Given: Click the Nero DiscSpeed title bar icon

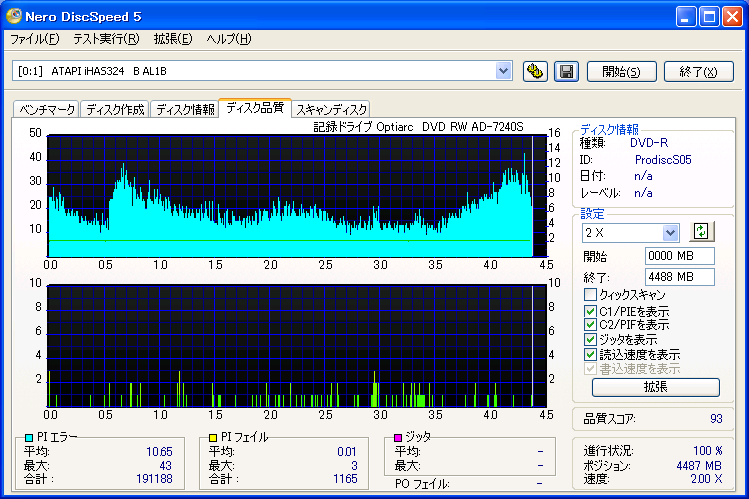Looking at the screenshot, I should (x=14, y=16).
